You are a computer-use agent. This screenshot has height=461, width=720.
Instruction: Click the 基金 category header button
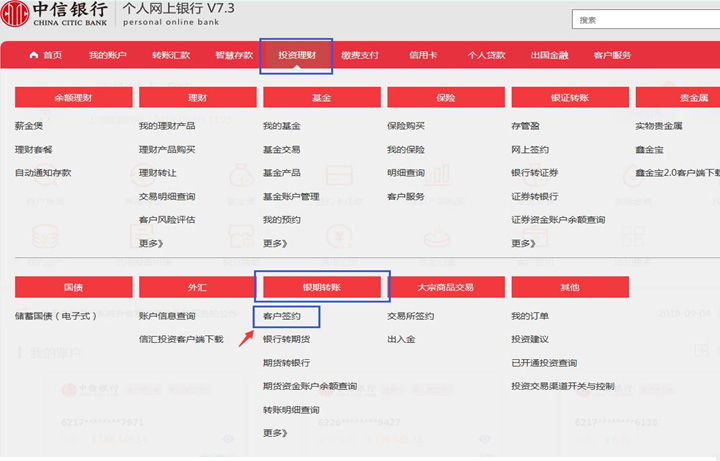[x=322, y=98]
